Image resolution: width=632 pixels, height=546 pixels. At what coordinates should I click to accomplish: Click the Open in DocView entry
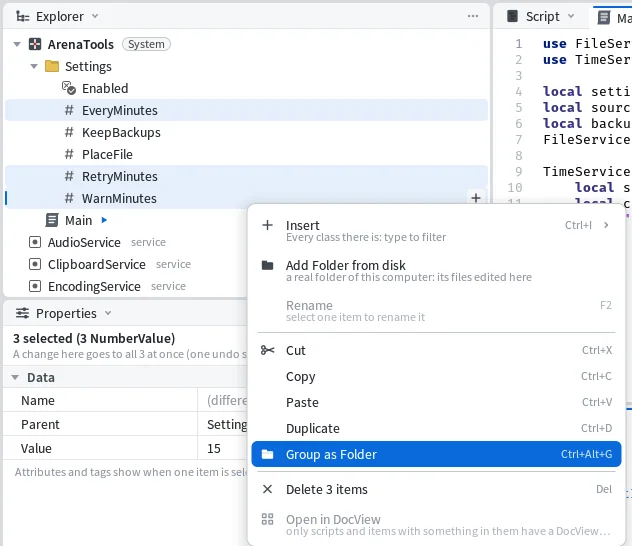[x=436, y=524]
